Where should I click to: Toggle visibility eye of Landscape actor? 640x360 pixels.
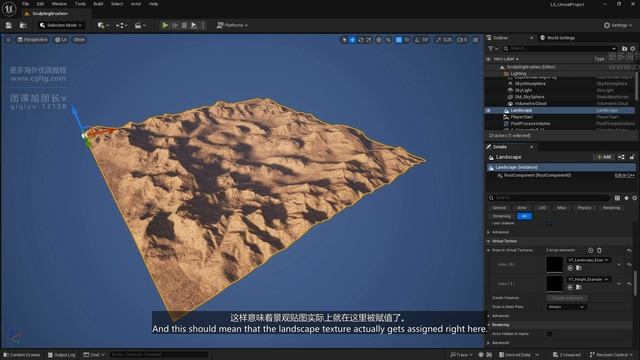488,110
